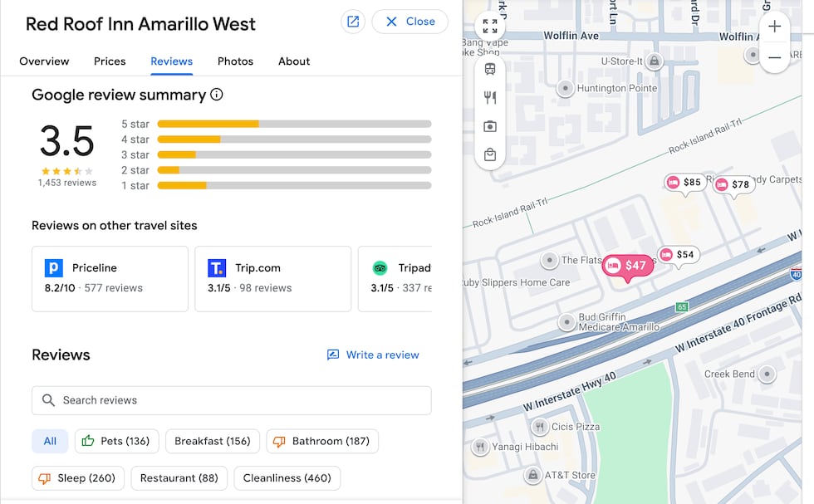Switch to the Photos tab
Image resolution: width=814 pixels, height=504 pixels.
pos(235,61)
